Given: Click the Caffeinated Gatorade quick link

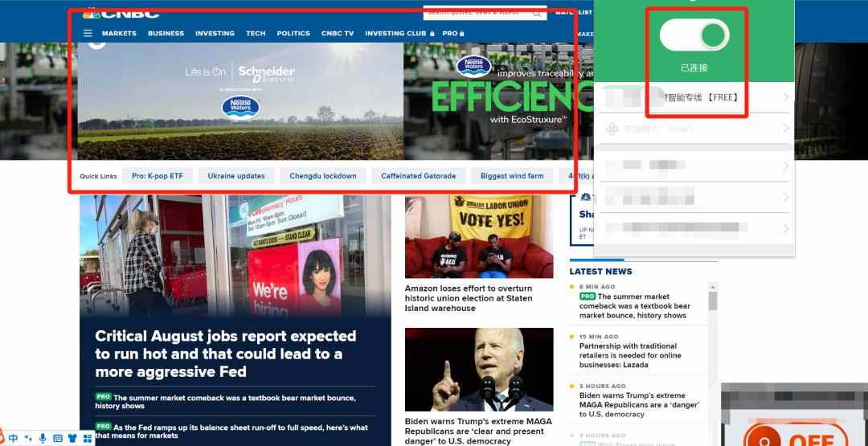Looking at the screenshot, I should click(419, 176).
